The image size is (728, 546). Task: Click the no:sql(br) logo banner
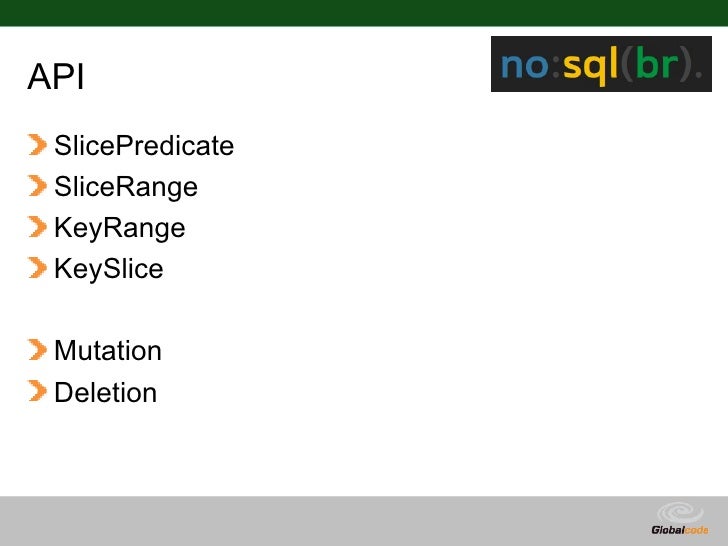601,64
